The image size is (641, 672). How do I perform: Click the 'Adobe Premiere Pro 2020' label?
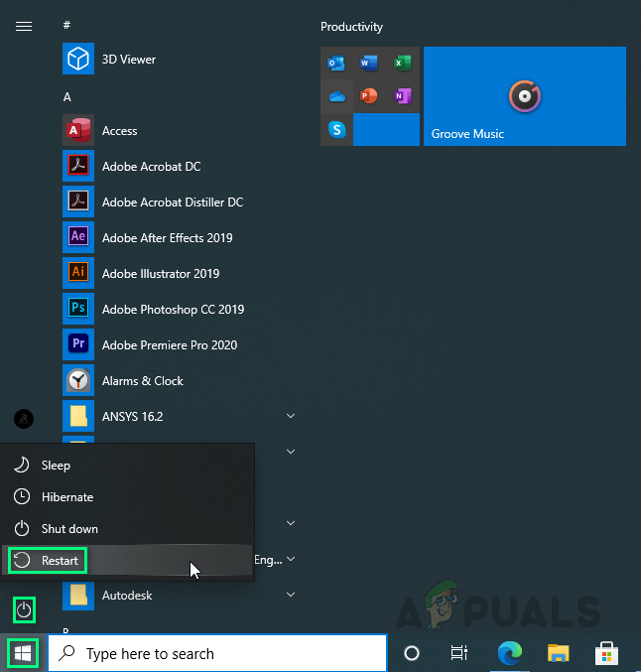click(170, 345)
